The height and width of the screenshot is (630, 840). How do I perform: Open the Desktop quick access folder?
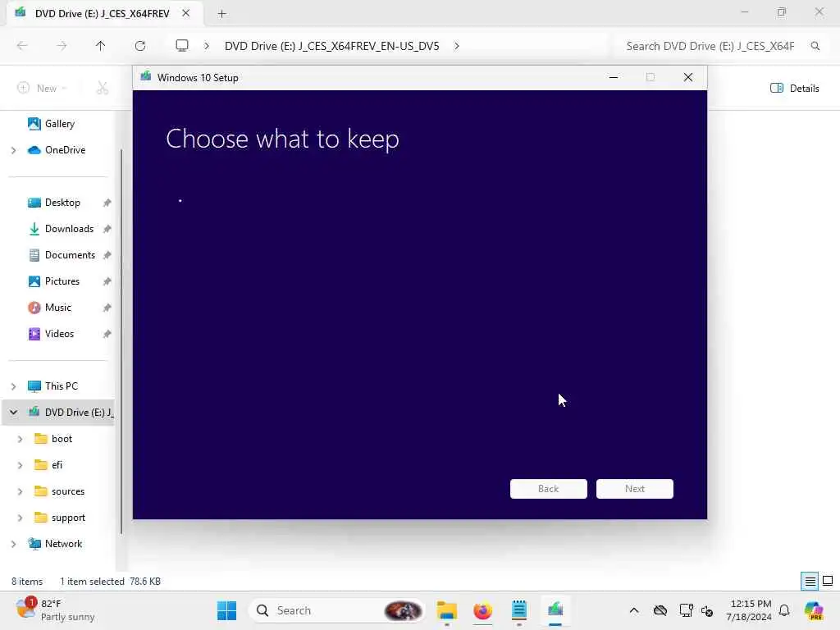62,203
